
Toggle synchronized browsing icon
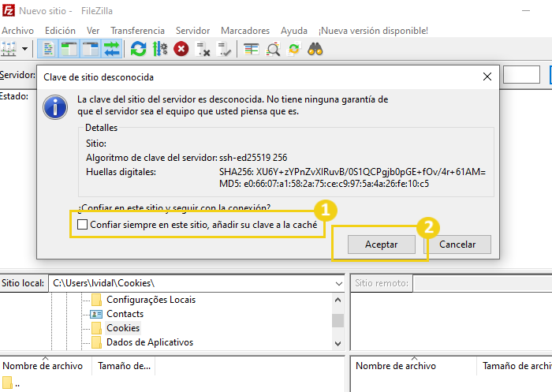pos(294,49)
